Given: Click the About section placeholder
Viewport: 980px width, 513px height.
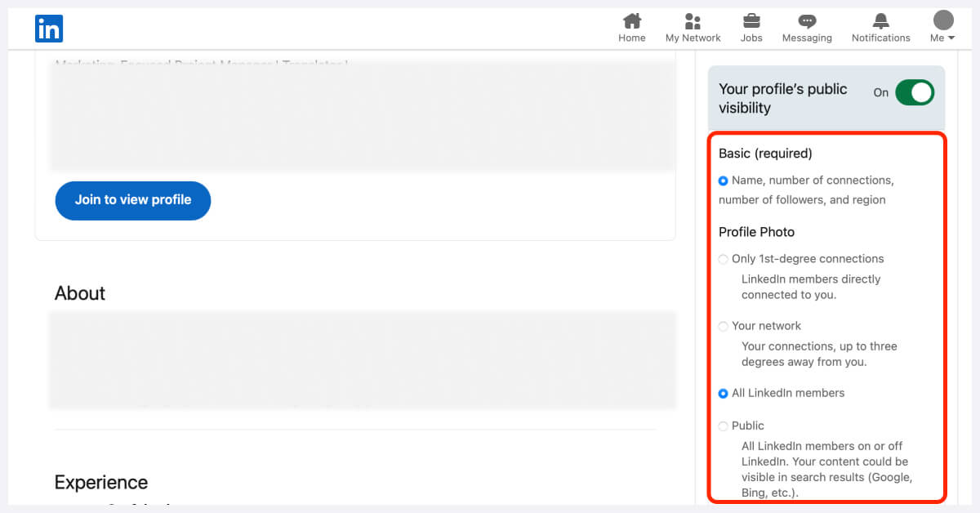Looking at the screenshot, I should coord(363,358).
